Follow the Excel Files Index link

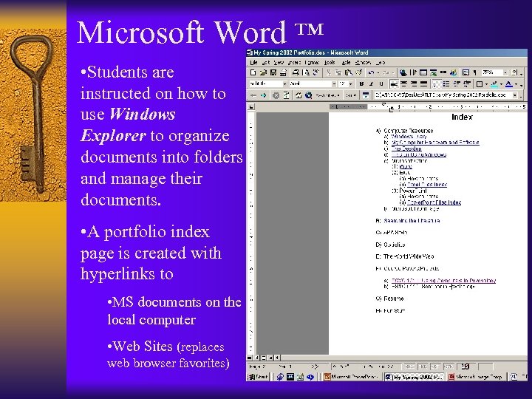click(x=427, y=185)
